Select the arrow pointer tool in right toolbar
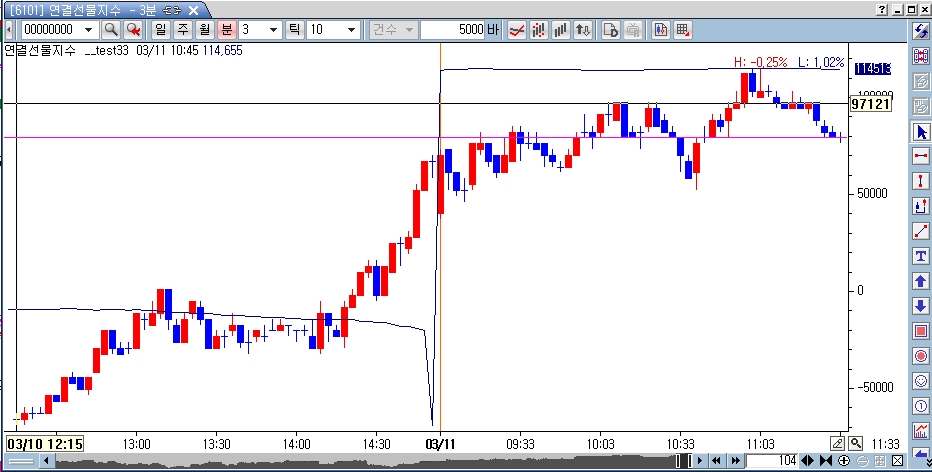Screen dimensions: 932x472 tap(921, 132)
